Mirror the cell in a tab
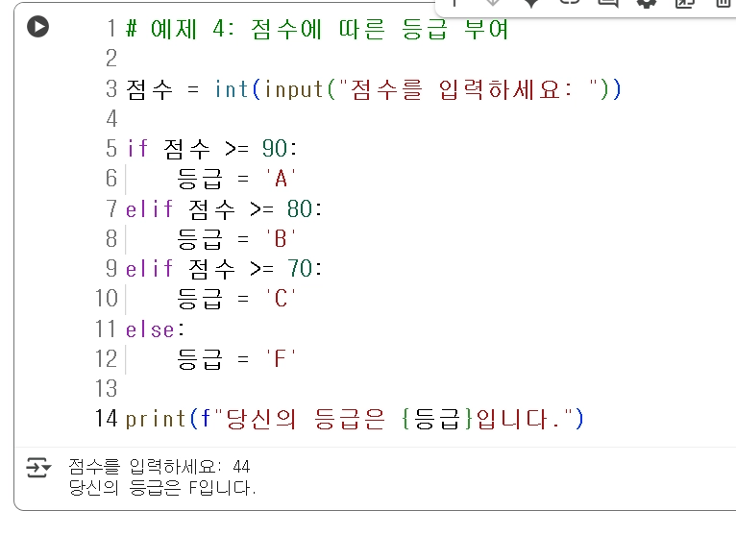736x560 pixels. tap(685, 2)
